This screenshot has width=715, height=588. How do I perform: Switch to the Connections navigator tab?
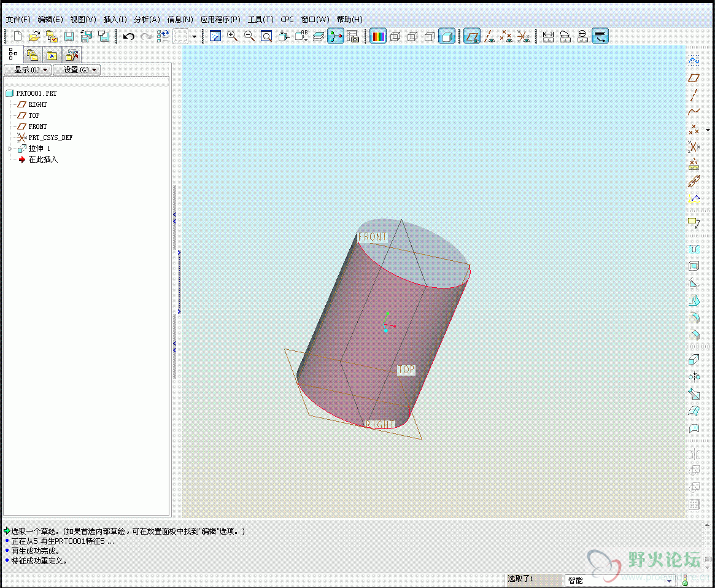coord(72,55)
